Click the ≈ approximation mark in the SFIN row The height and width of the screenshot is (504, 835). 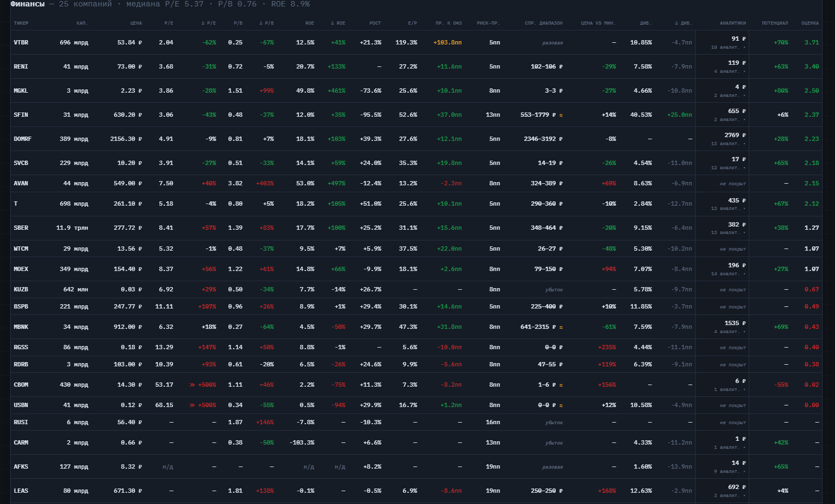click(x=561, y=115)
